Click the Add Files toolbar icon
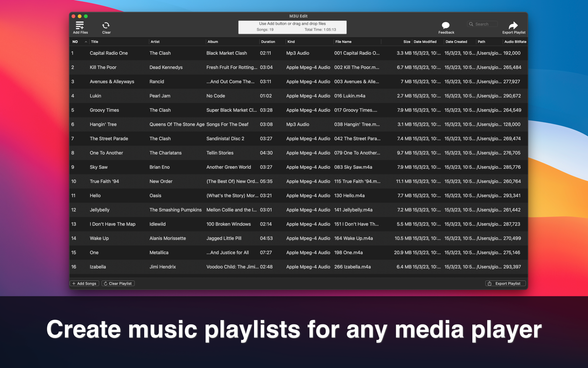 click(80, 26)
